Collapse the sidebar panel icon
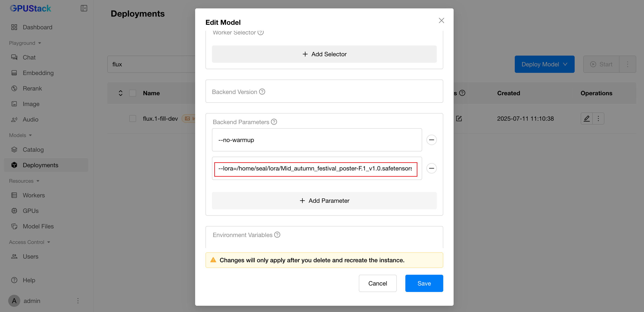This screenshot has height=312, width=644. (x=84, y=8)
